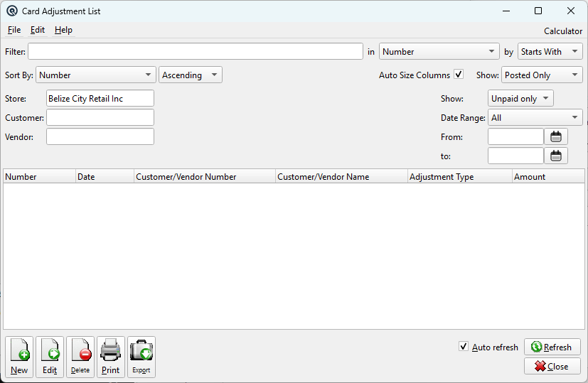Click the Delete adjustment icon button
This screenshot has height=383, width=588.
tap(80, 357)
